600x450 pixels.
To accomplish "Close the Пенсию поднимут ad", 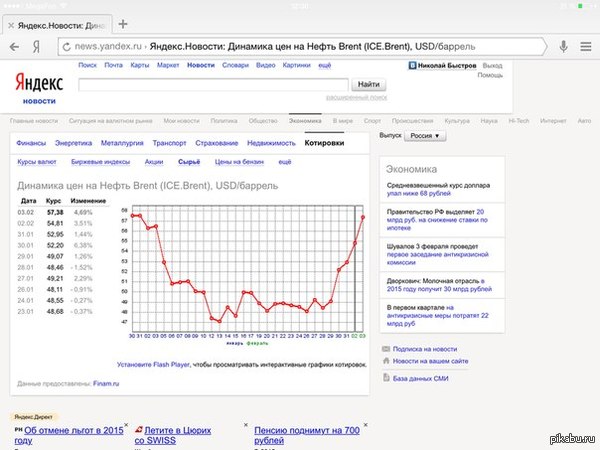I will (365, 425).
